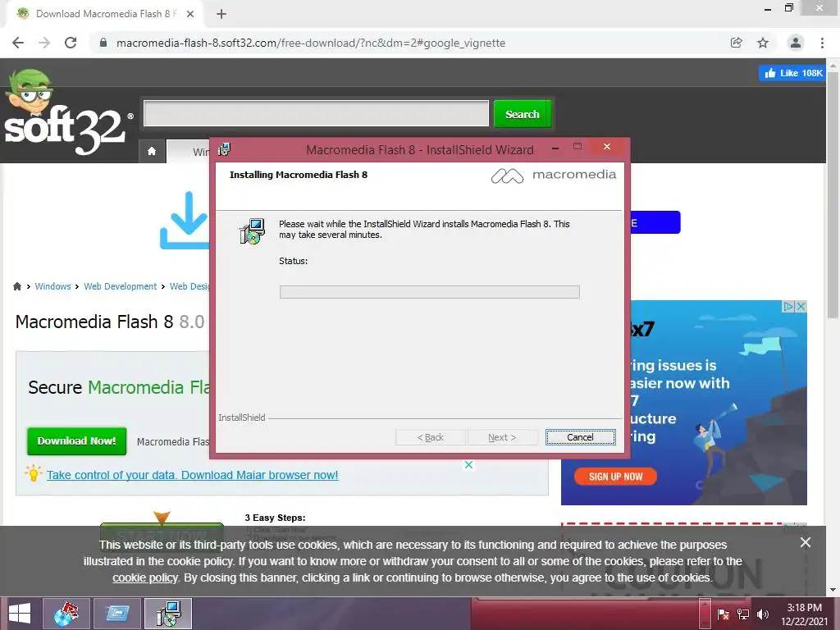Dismiss the cookie banner with the X
Viewport: 840px width, 630px height.
pos(806,542)
